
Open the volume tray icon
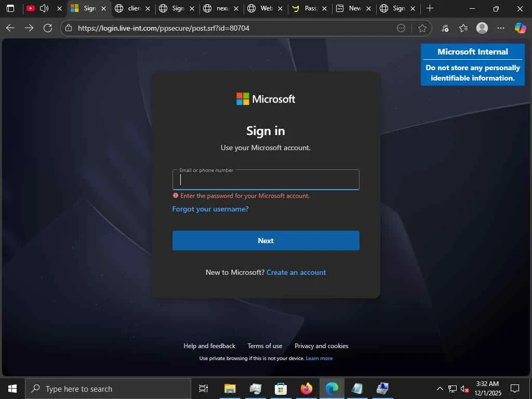tap(464, 389)
